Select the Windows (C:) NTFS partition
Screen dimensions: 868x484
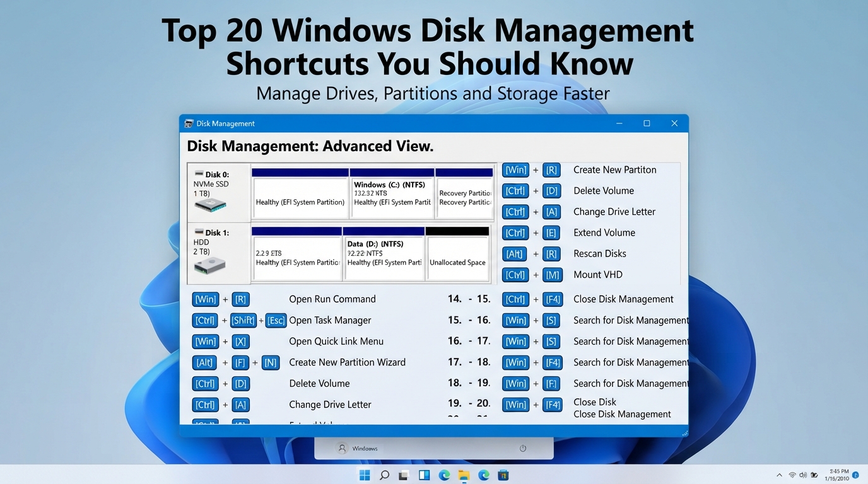392,193
